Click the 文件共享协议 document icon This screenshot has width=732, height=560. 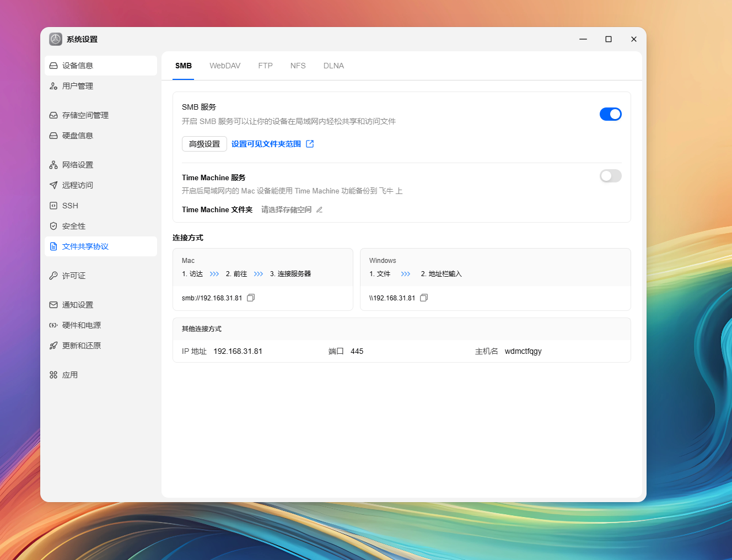(53, 246)
